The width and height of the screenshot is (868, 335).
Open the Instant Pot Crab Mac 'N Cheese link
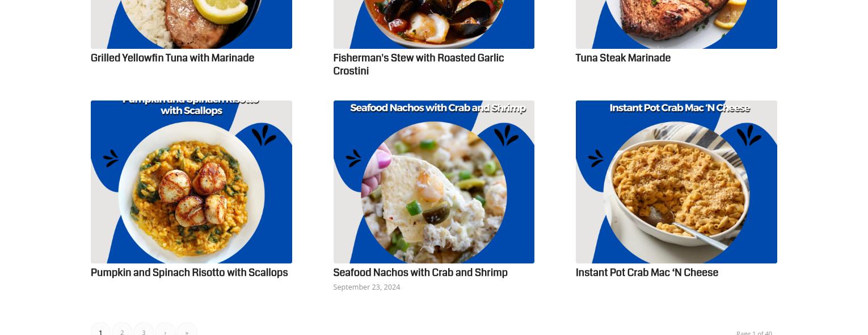(647, 273)
